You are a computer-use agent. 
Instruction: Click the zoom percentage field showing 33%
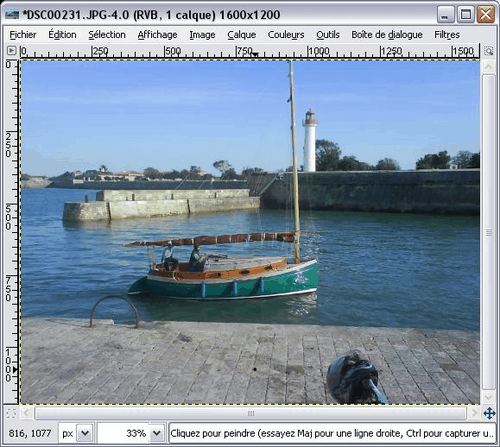point(123,433)
